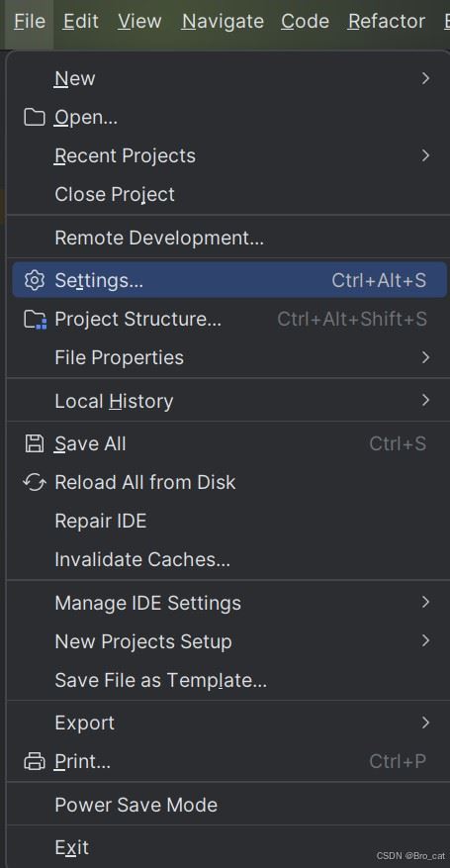Click the Project Structure folder icon
Image resolution: width=450 pixels, height=868 pixels.
(x=35, y=320)
